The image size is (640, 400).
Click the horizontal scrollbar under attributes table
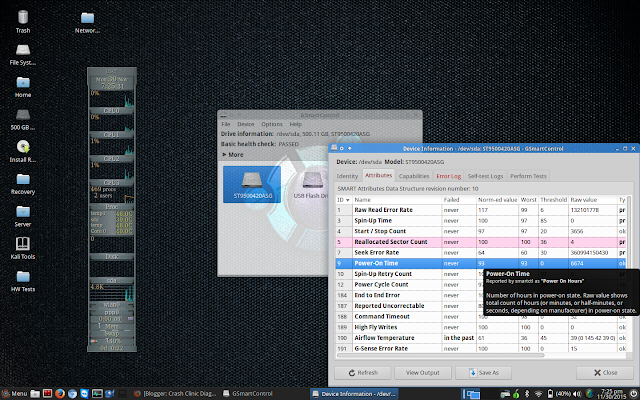(x=441, y=356)
